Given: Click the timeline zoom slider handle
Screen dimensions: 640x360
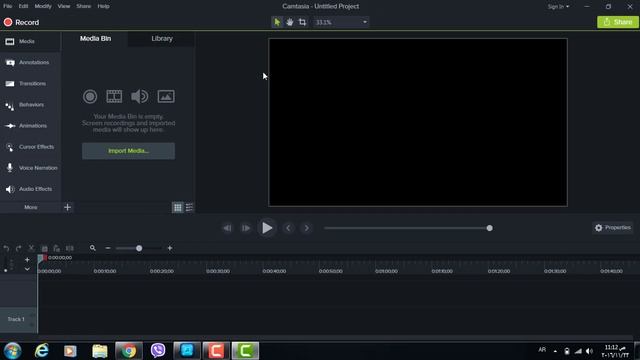Looking at the screenshot, I should (139, 248).
